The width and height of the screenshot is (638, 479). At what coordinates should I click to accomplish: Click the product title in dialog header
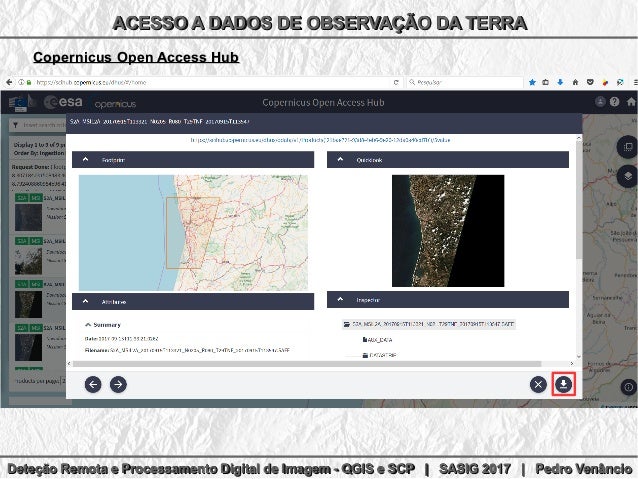pyautogui.click(x=159, y=122)
